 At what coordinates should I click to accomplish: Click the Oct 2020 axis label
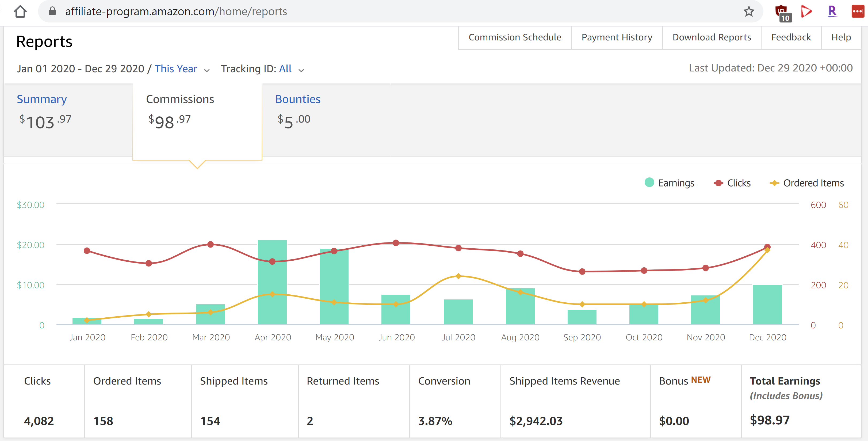tap(644, 337)
